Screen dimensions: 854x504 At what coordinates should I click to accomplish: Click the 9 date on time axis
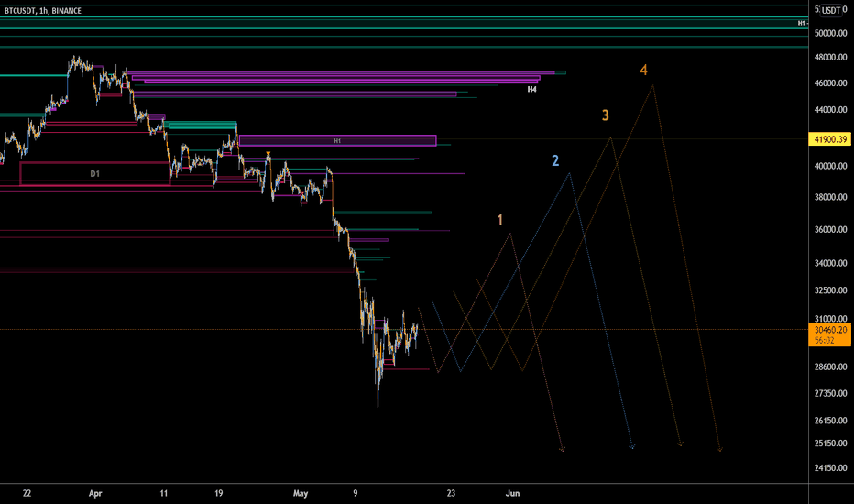(x=356, y=494)
